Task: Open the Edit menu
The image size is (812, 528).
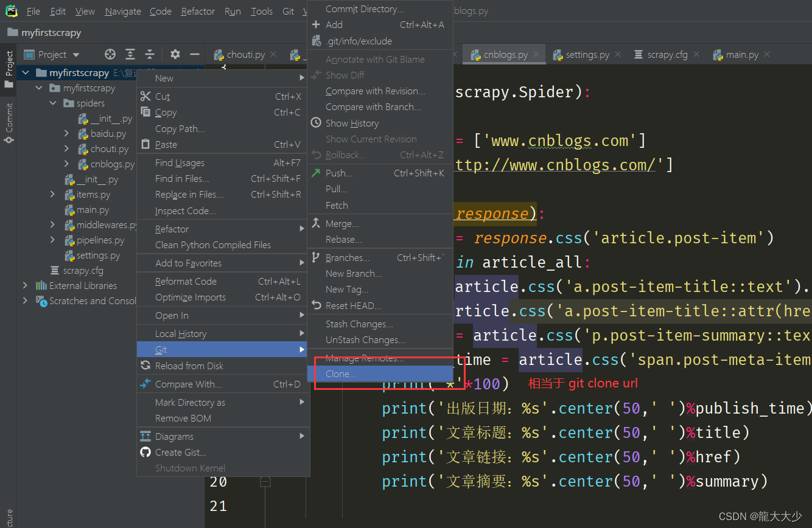Action: click(58, 11)
